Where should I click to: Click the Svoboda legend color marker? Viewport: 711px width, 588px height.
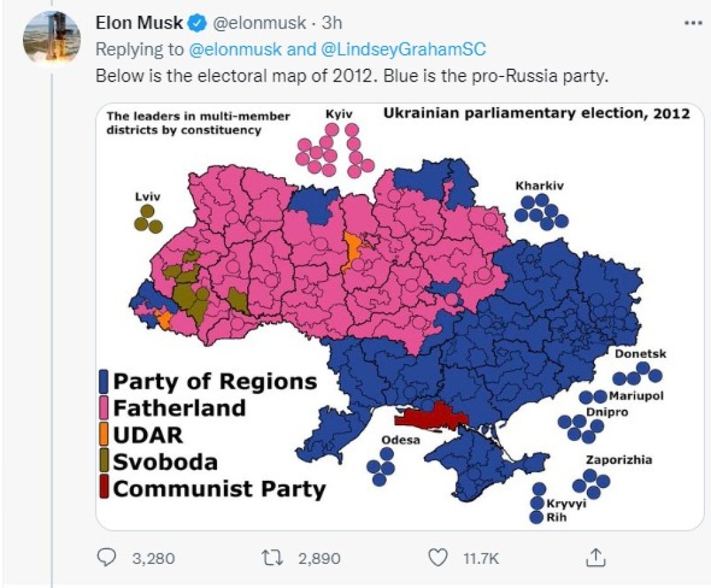[x=105, y=460]
